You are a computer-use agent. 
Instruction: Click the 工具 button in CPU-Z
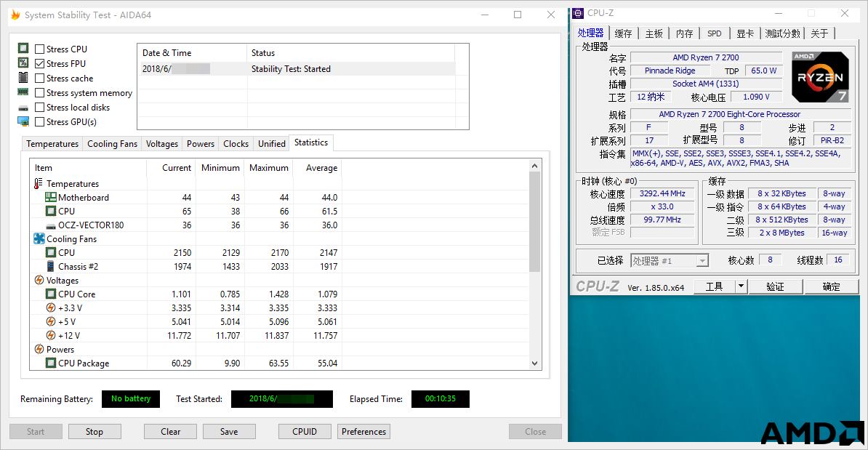click(714, 286)
